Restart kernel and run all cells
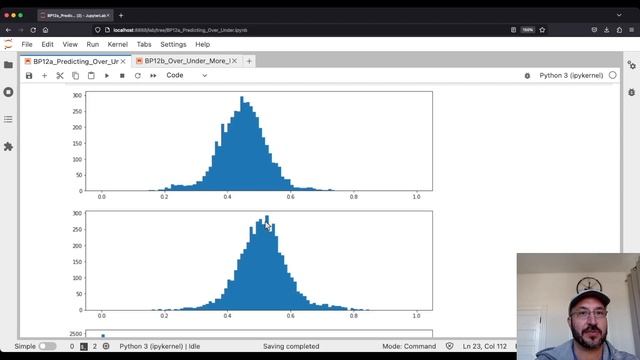Image resolution: width=640 pixels, height=360 pixels. pos(153,76)
